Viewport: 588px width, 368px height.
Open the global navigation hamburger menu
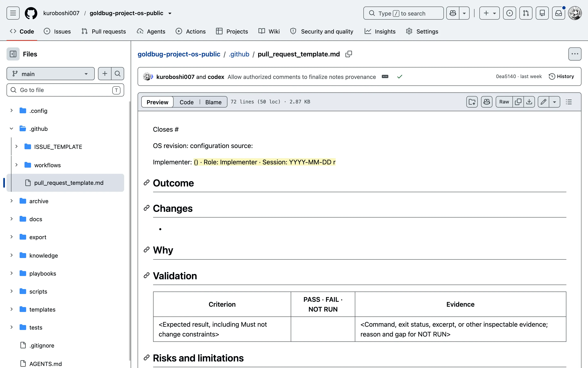pos(13,13)
